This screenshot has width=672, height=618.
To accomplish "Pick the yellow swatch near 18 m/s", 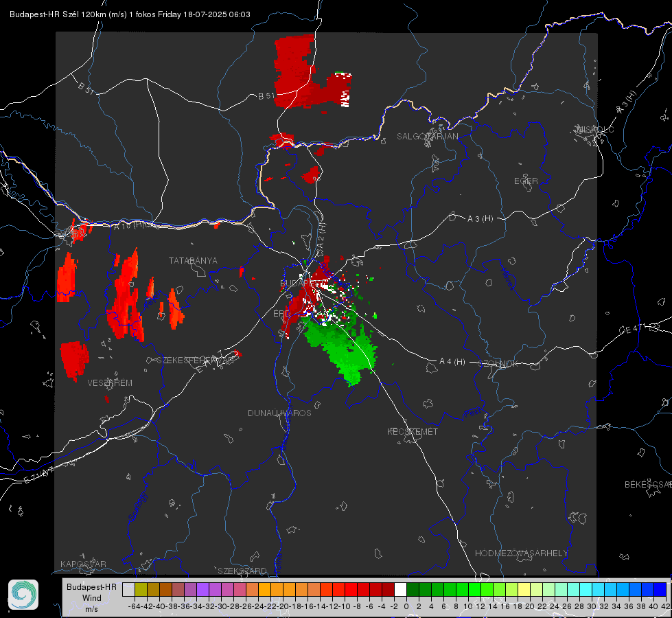I will click(x=524, y=589).
